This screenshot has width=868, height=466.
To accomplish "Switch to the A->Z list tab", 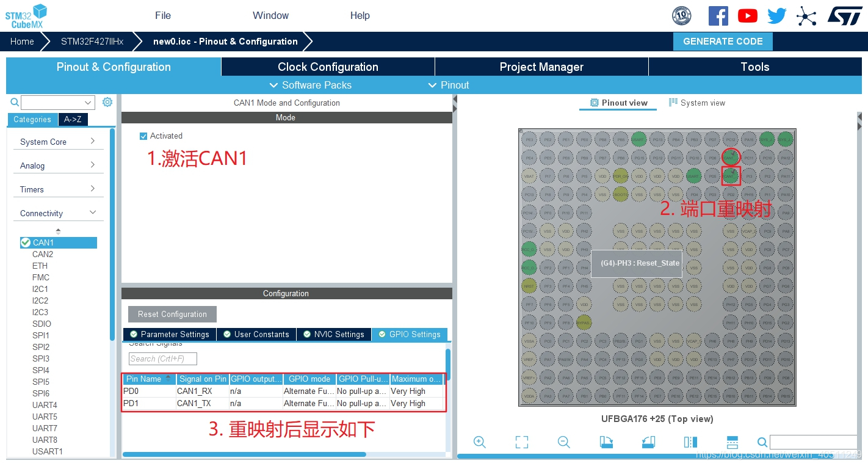I will point(73,120).
